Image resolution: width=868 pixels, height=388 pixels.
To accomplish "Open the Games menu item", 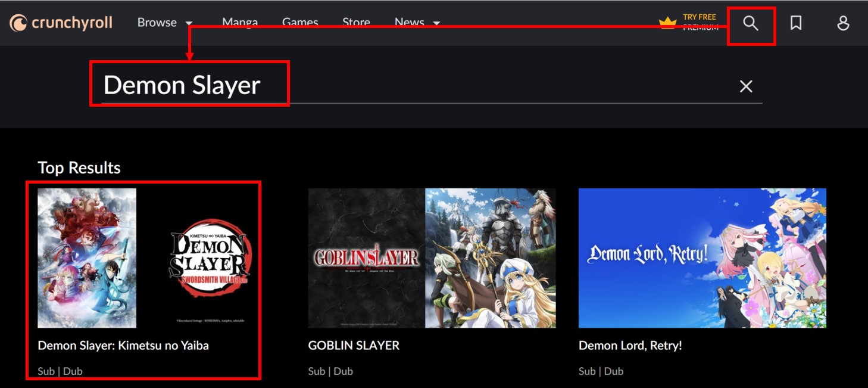I will (300, 23).
